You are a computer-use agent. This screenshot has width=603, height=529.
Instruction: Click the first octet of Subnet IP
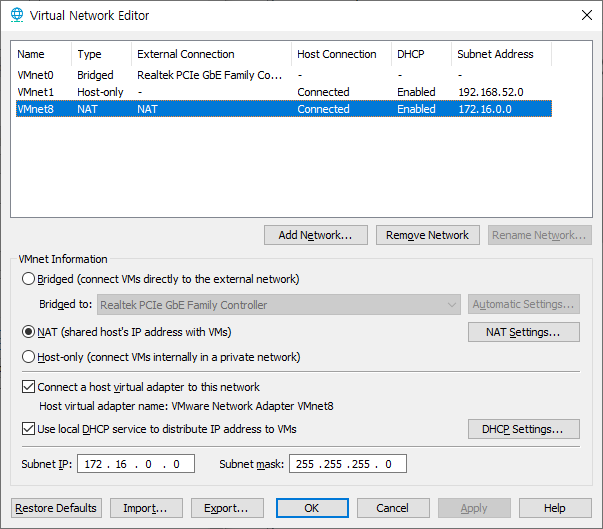pos(93,464)
